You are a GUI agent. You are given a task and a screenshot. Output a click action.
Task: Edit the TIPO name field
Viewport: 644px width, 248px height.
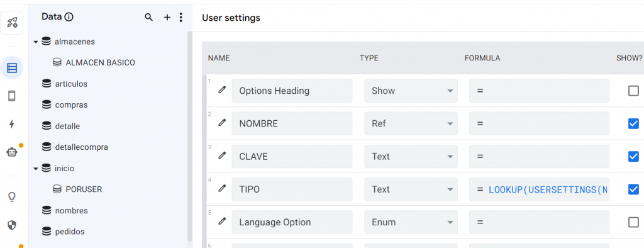292,189
